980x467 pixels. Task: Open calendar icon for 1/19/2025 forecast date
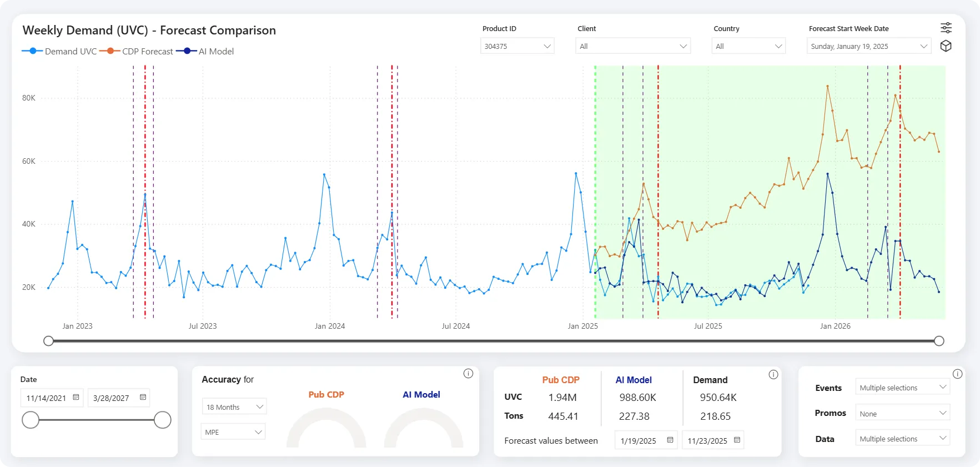pos(670,440)
